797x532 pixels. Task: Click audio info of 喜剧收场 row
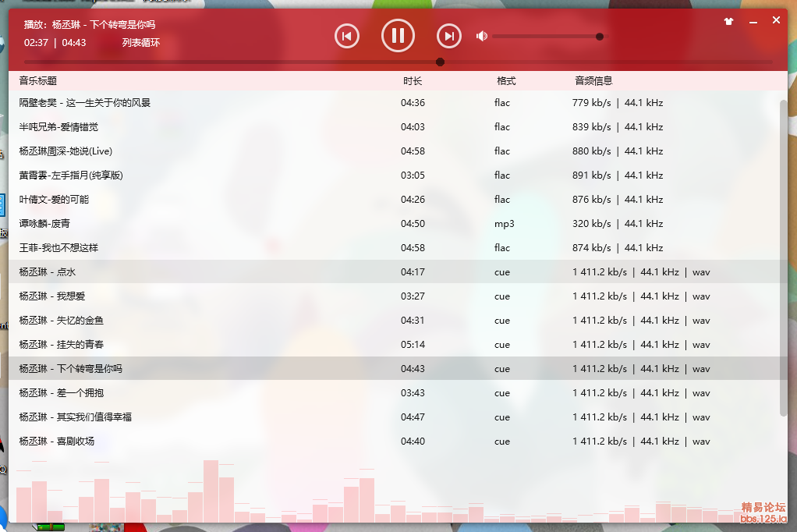coord(641,442)
